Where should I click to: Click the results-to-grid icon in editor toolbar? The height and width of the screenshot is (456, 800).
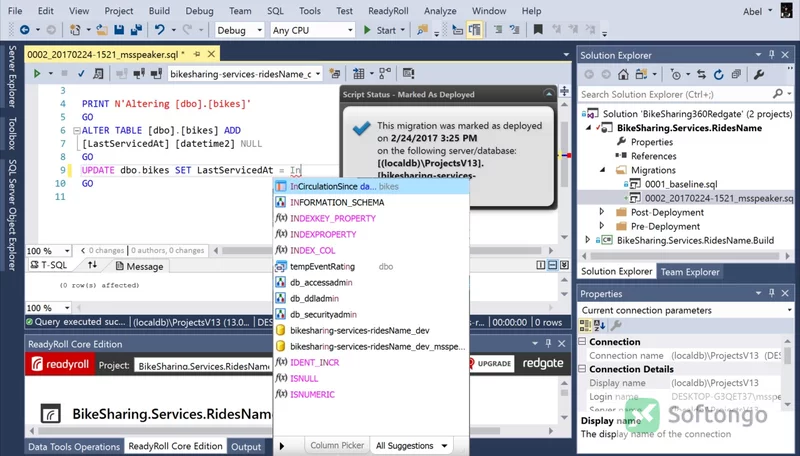tap(359, 74)
